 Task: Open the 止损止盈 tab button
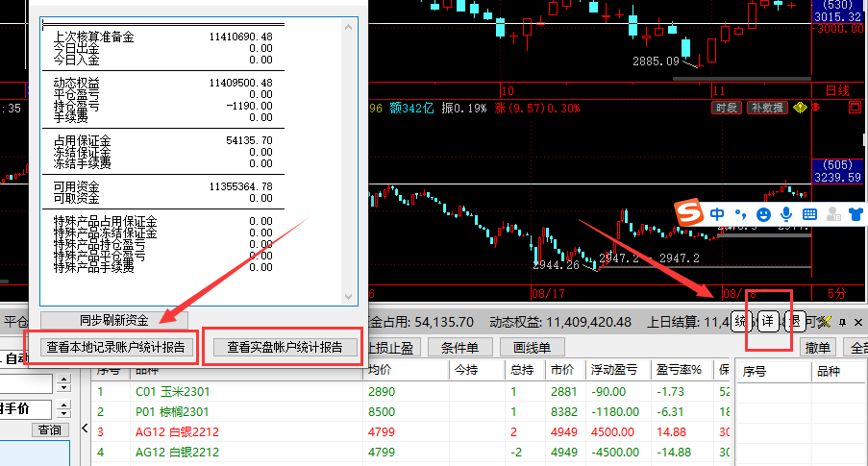[x=392, y=348]
